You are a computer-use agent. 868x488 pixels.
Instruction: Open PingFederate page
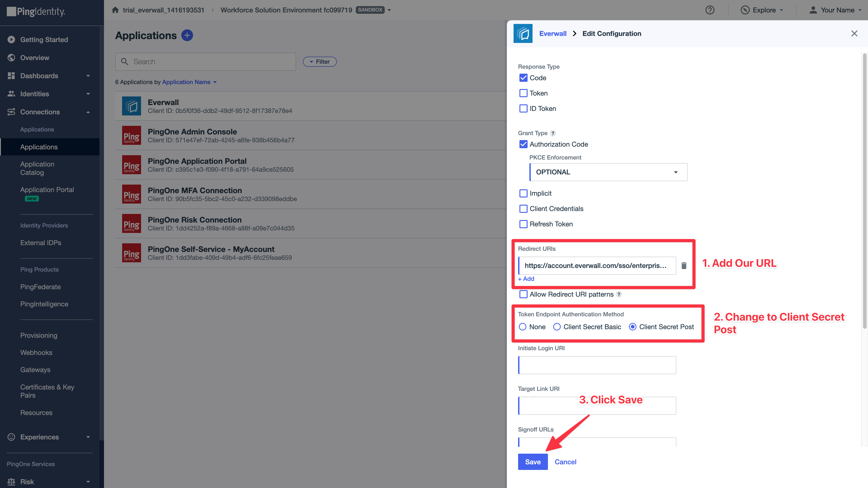coord(40,287)
